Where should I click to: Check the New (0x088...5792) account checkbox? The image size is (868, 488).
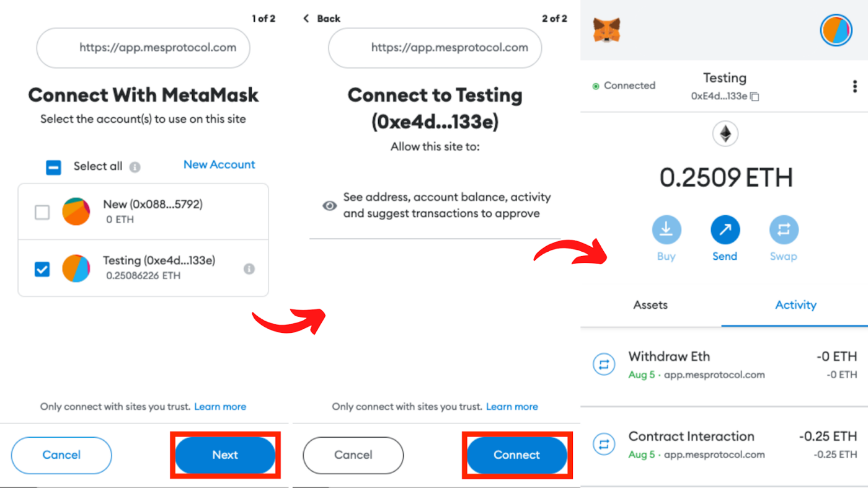click(42, 213)
